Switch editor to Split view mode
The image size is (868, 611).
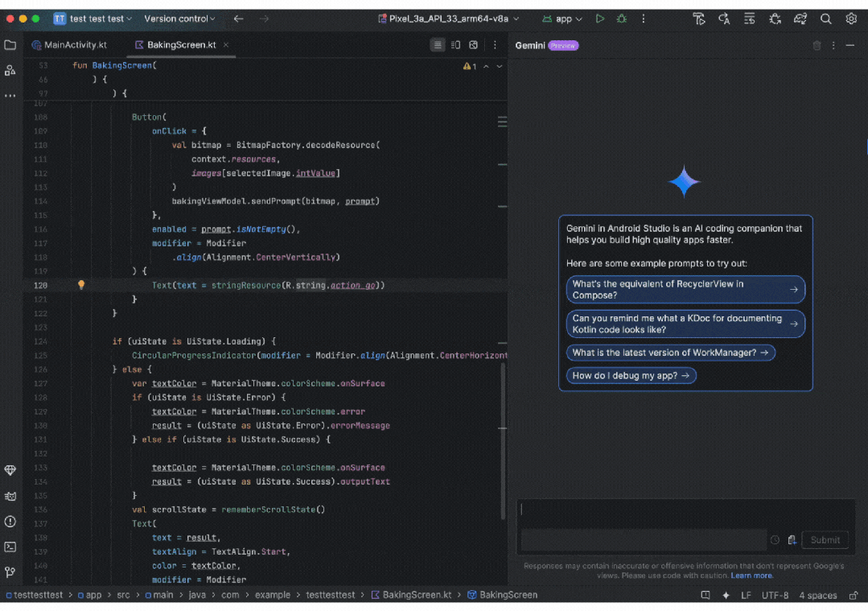click(x=455, y=45)
